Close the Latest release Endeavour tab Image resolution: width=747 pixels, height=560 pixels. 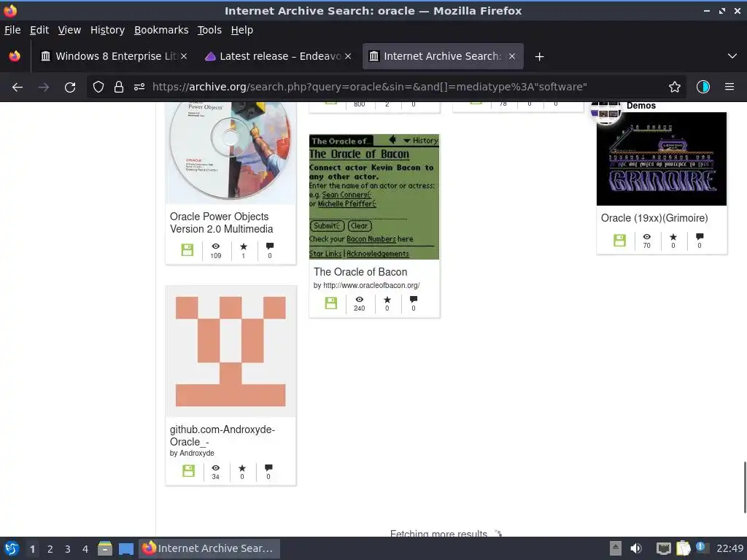[x=348, y=56]
